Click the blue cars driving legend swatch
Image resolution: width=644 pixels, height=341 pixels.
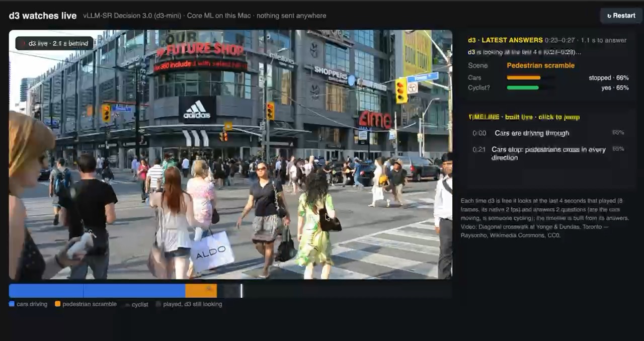pyautogui.click(x=12, y=304)
